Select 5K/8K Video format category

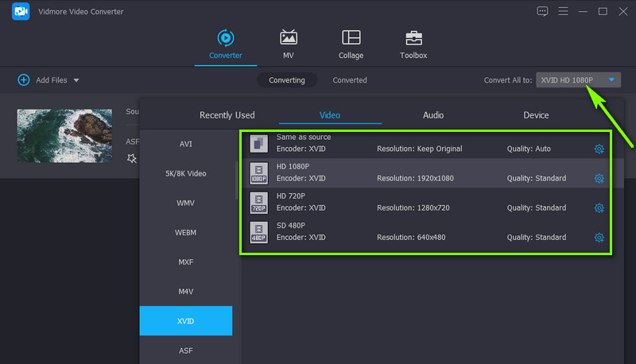186,173
